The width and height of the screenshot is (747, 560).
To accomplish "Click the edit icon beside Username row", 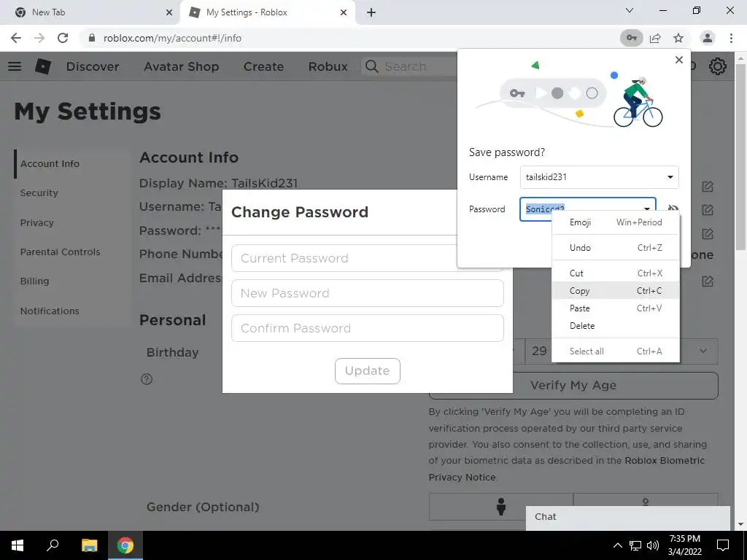I will point(708,209).
